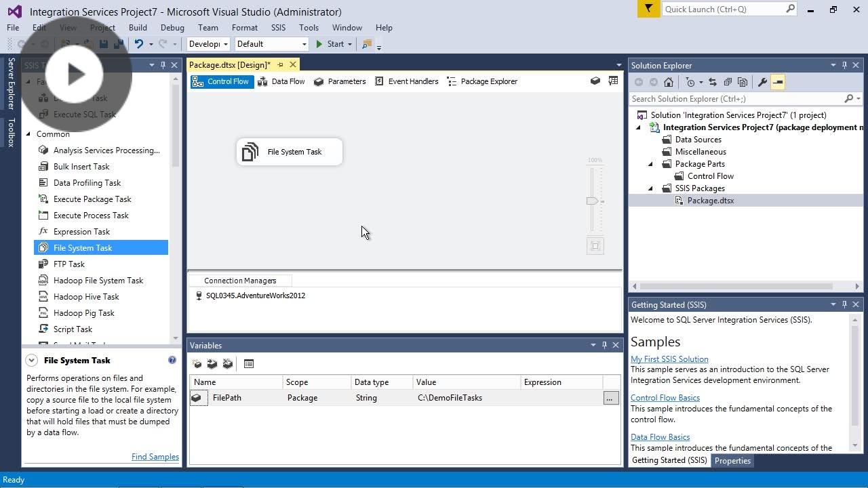
Task: Click the Delete Variable icon
Action: coord(228,364)
